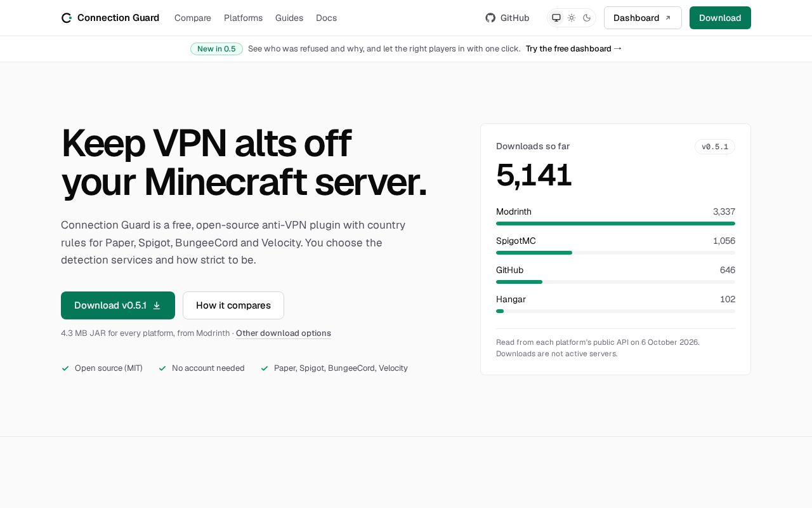Image resolution: width=812 pixels, height=508 pixels.
Task: Switch to dark theme moon icon
Action: [x=587, y=18]
